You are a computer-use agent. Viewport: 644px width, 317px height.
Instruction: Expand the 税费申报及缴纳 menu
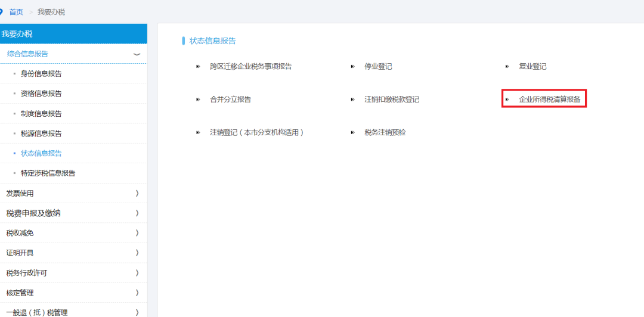pos(137,213)
